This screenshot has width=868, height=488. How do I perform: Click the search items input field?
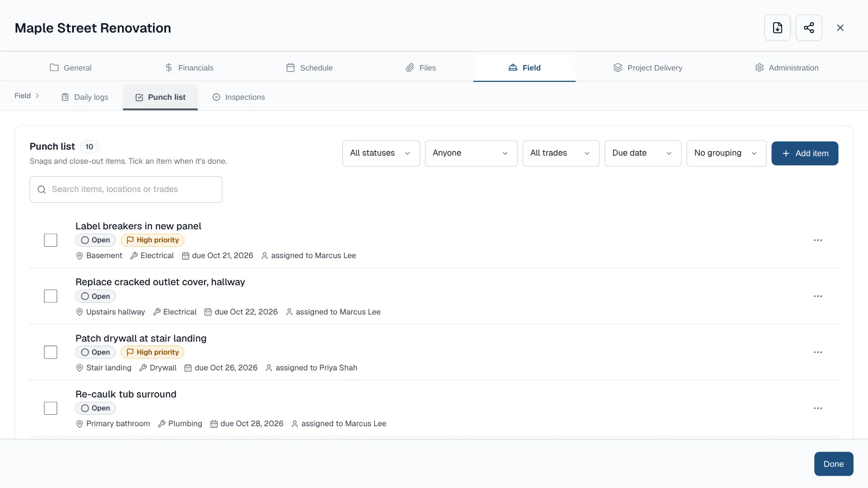pos(126,190)
